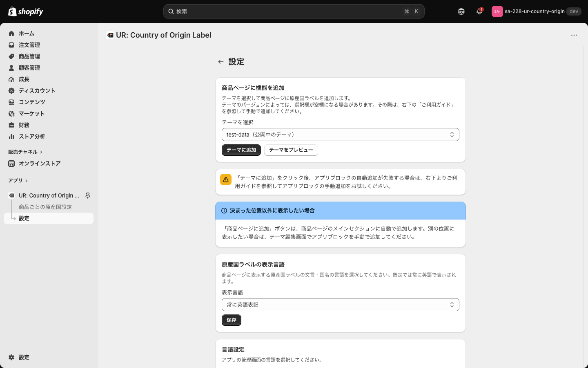Open UR: Country of Origin app link
Image resolution: width=588 pixels, height=368 pixels.
click(x=49, y=195)
